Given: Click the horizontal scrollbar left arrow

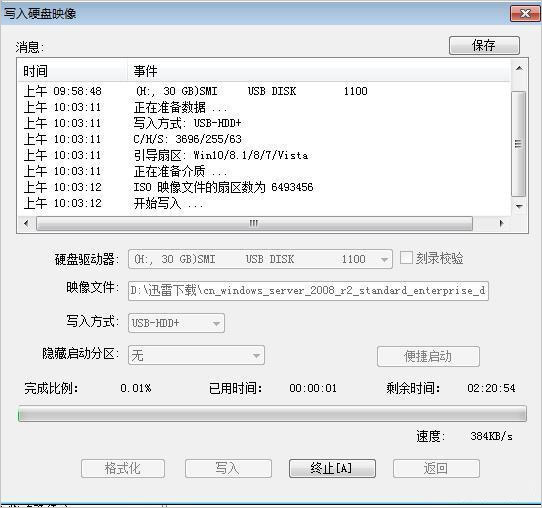Looking at the screenshot, I should (x=26, y=223).
